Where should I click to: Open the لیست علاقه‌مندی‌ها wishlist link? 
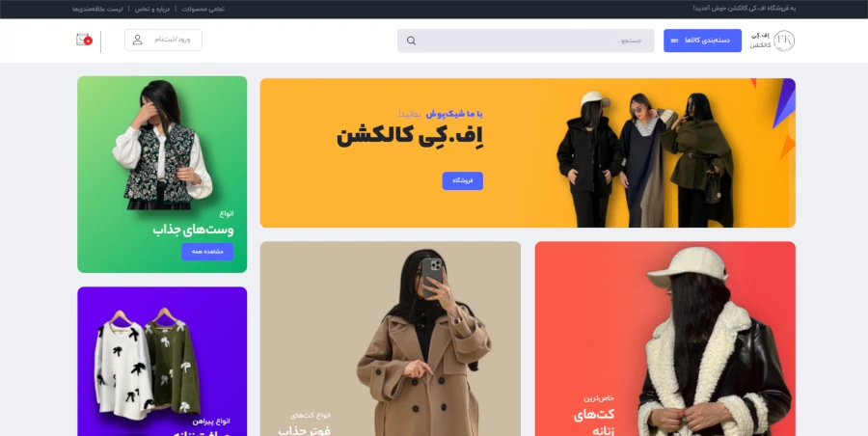97,9
